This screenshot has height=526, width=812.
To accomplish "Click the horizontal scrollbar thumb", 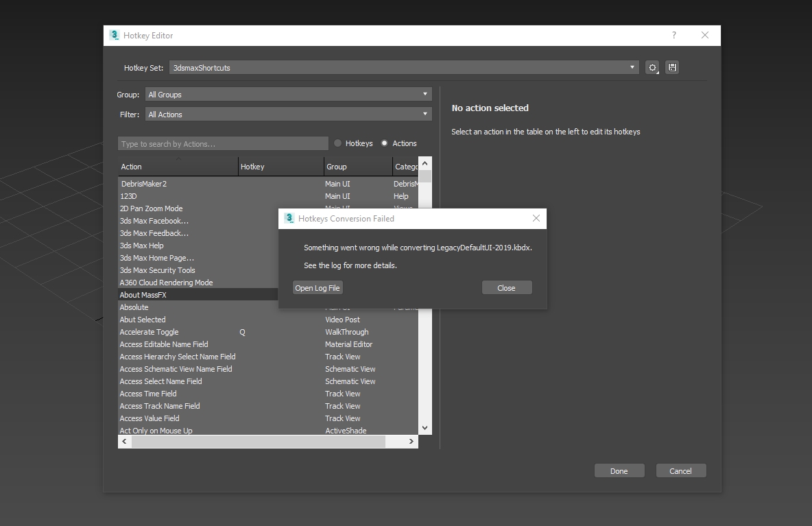I will click(x=259, y=442).
